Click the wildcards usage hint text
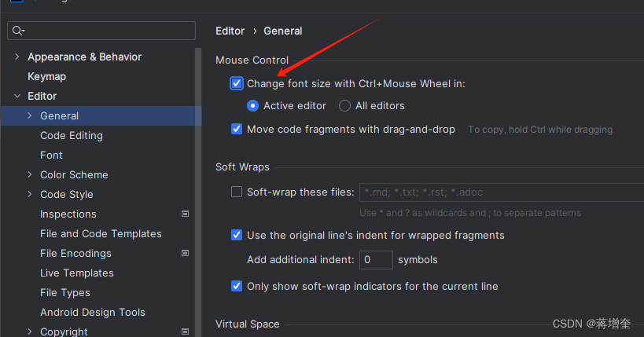 coord(470,213)
